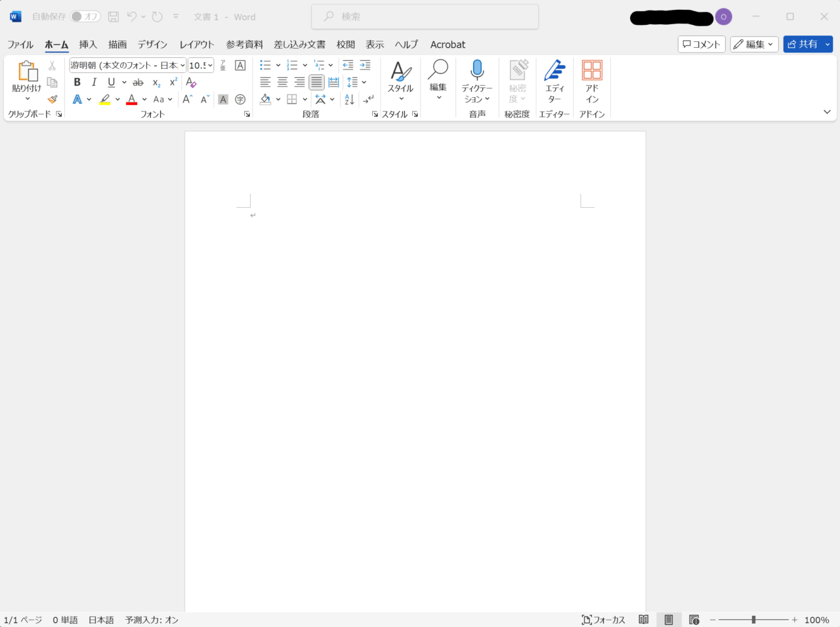Switch to the Design tab
This screenshot has width=840, height=627.
pyautogui.click(x=152, y=45)
